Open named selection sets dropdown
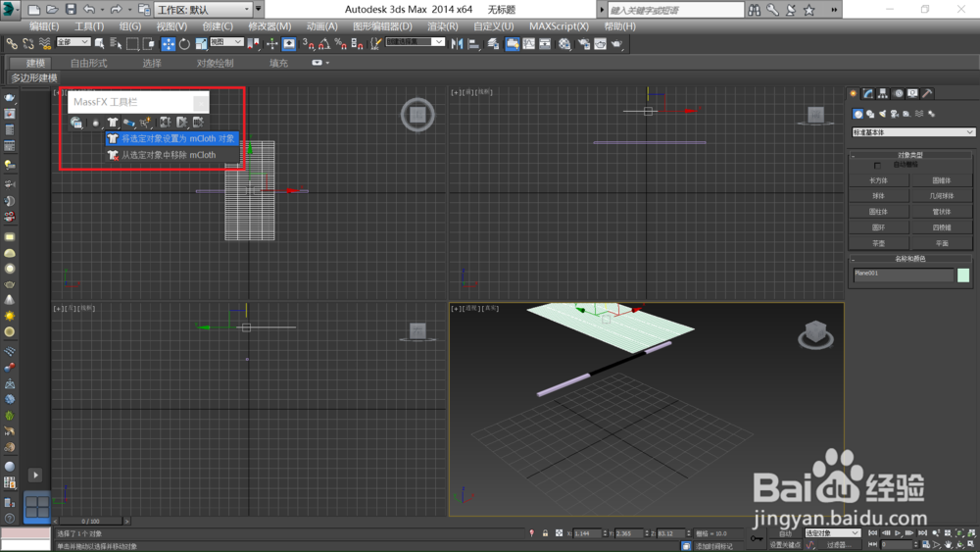The width and height of the screenshot is (980, 552). (415, 42)
